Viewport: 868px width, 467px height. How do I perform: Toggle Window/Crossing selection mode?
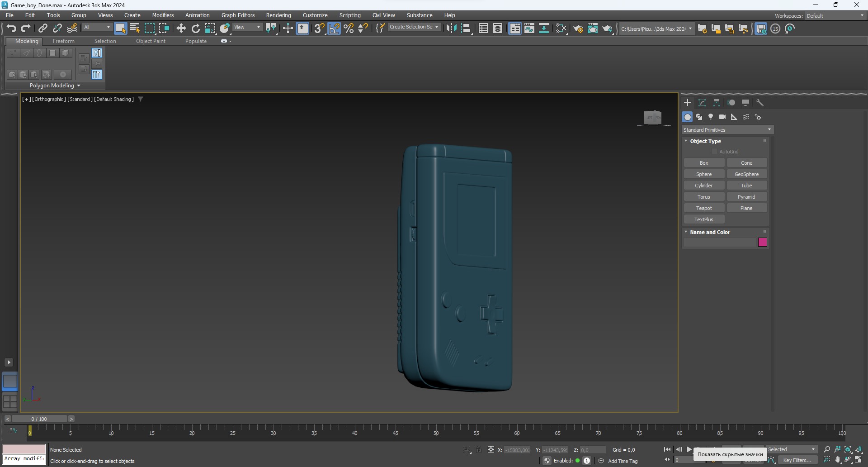pos(164,29)
